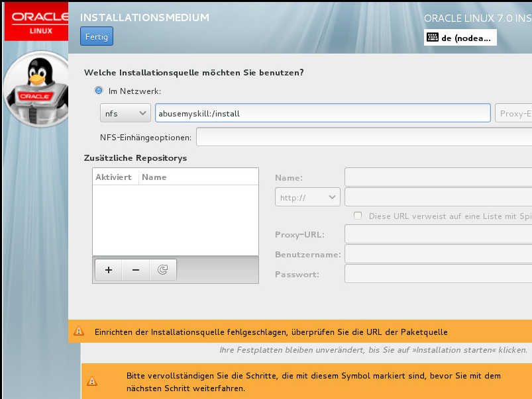Click the network source URL field
This screenshot has height=399, width=532.
point(323,113)
